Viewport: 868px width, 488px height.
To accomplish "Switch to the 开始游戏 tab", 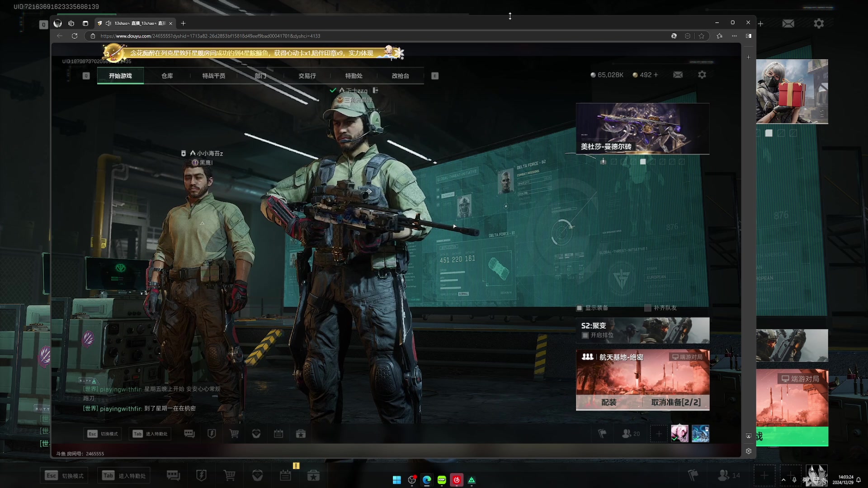I will point(120,75).
